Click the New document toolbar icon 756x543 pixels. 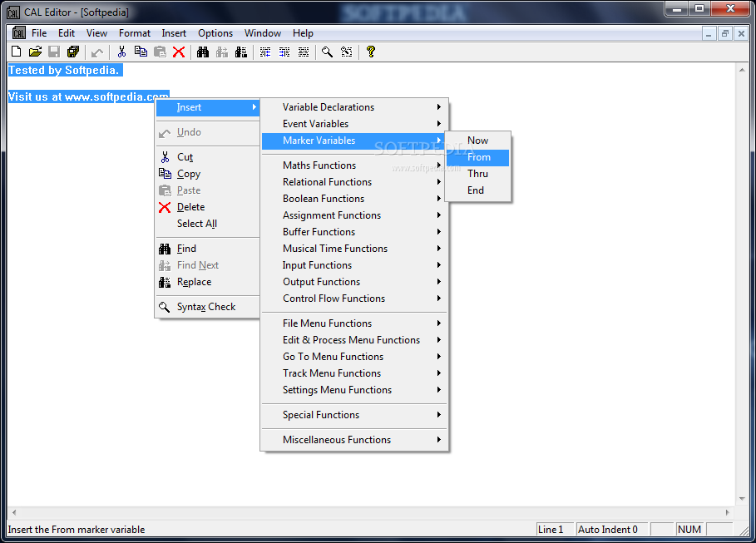click(16, 52)
